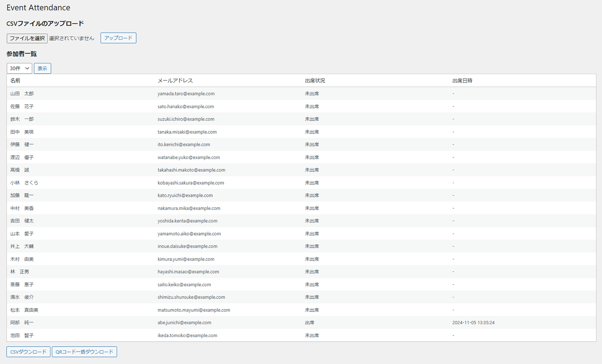This screenshot has width=602, height=364.
Task: Click the 選択されていません file status text
Action: [x=72, y=38]
